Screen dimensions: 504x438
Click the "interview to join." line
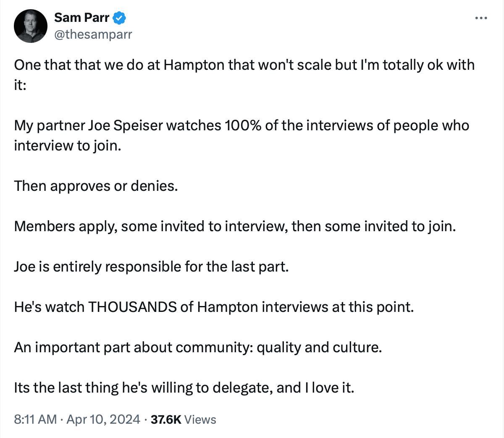67,145
